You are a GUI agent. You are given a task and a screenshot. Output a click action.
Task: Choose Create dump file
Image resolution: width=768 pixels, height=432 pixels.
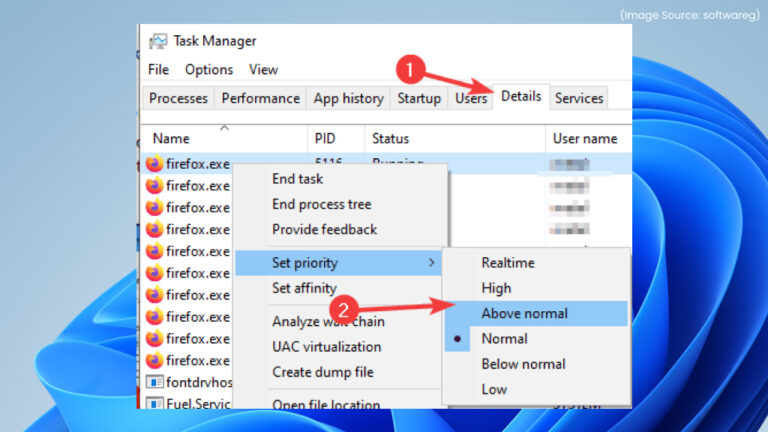click(323, 372)
